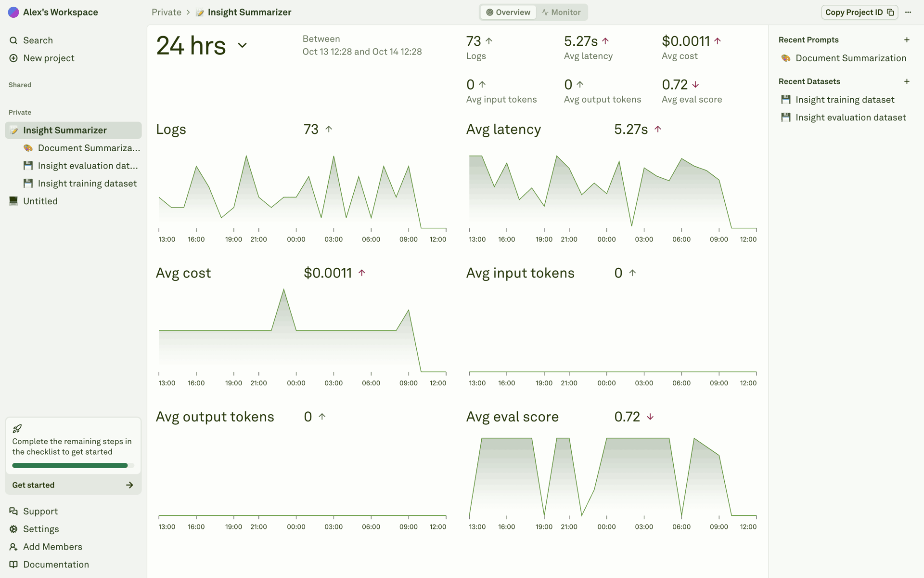Click the Support chat icon

[x=13, y=512]
